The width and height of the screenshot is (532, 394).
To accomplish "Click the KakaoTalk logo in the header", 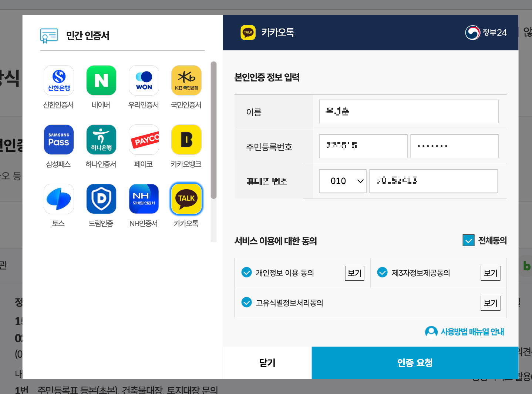I will (x=248, y=33).
